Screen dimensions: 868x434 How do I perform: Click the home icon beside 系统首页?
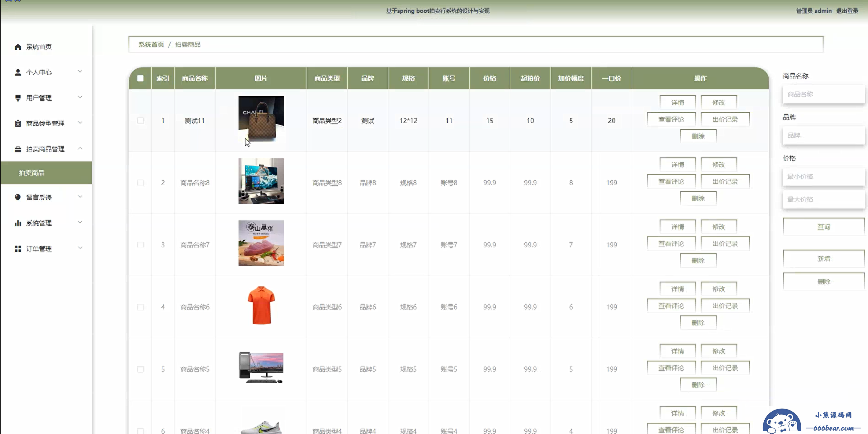click(18, 47)
